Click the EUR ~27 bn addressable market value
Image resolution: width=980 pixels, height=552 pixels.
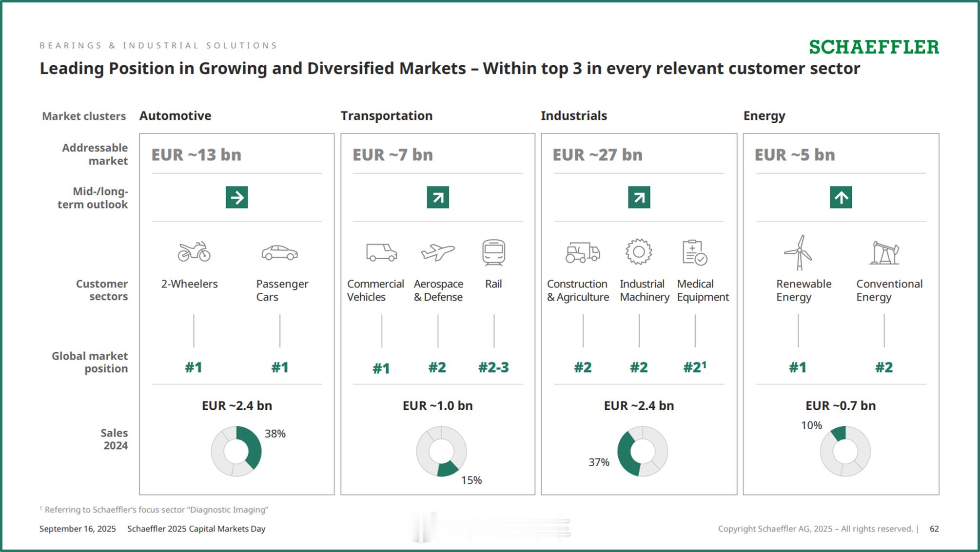pyautogui.click(x=597, y=155)
